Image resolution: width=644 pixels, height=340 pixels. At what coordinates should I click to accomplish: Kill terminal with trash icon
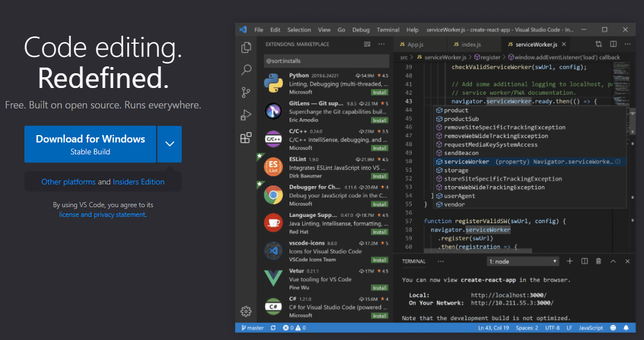599,261
